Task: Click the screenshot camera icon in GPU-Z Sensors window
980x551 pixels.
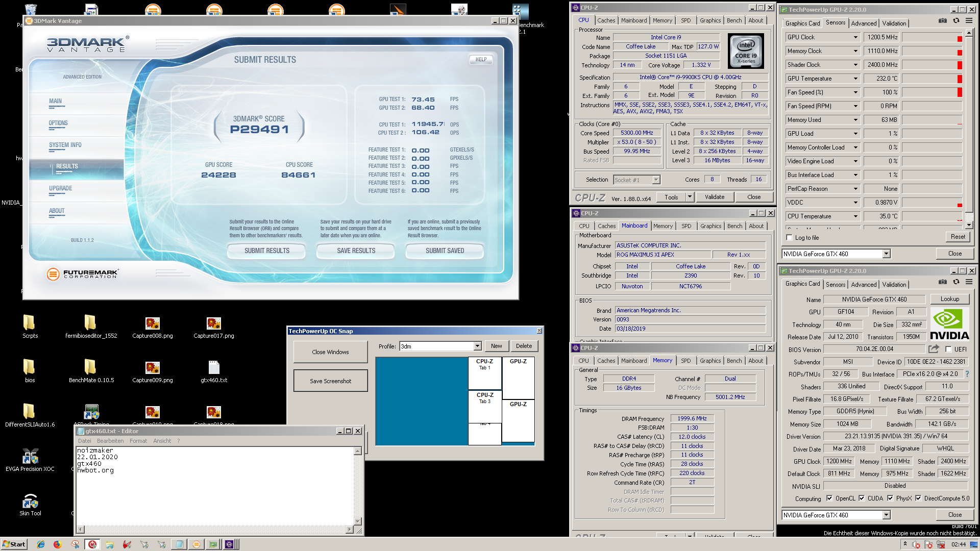Action: (943, 21)
